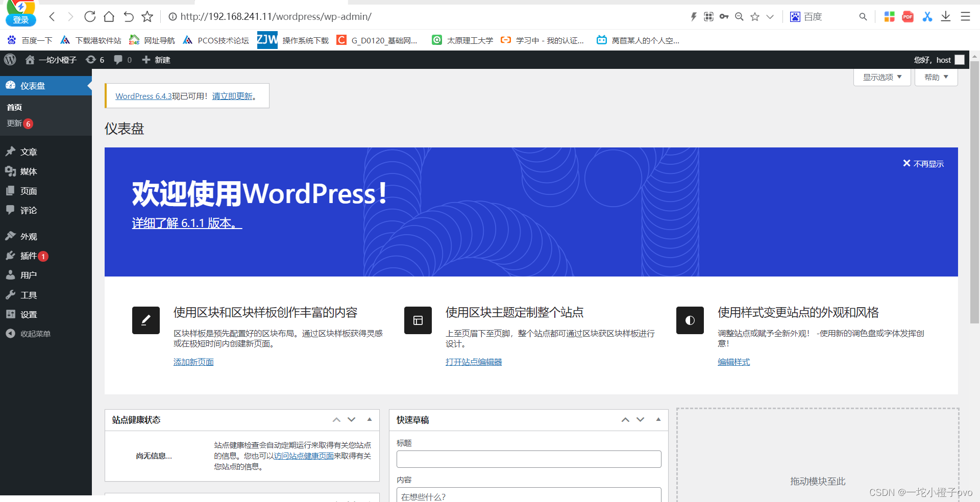Move 站点健康状态 widget down
This screenshot has height=502, width=980.
352,420
